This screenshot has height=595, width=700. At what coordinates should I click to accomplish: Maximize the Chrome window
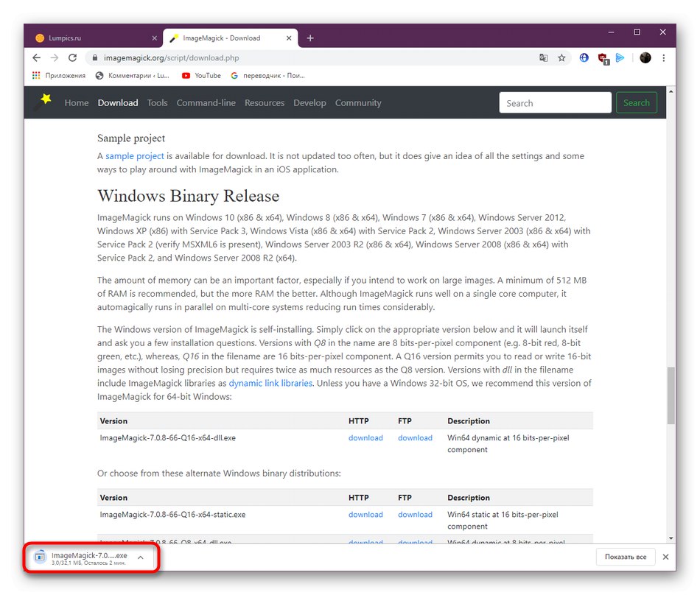coord(637,32)
